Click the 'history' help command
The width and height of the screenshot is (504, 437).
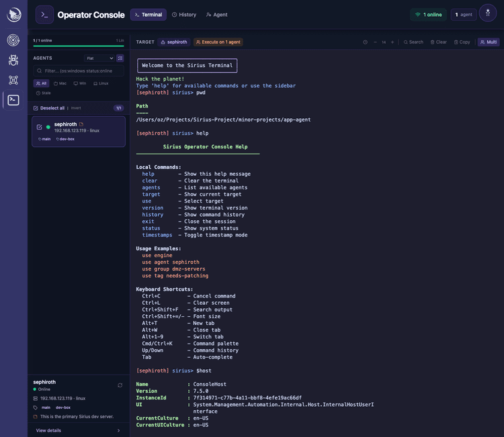[153, 215]
